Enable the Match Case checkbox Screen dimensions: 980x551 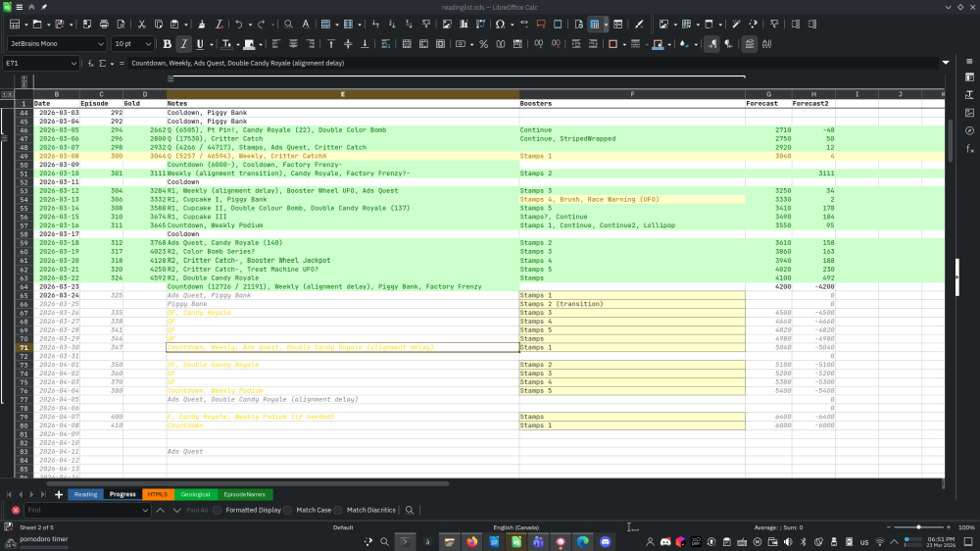tap(287, 511)
